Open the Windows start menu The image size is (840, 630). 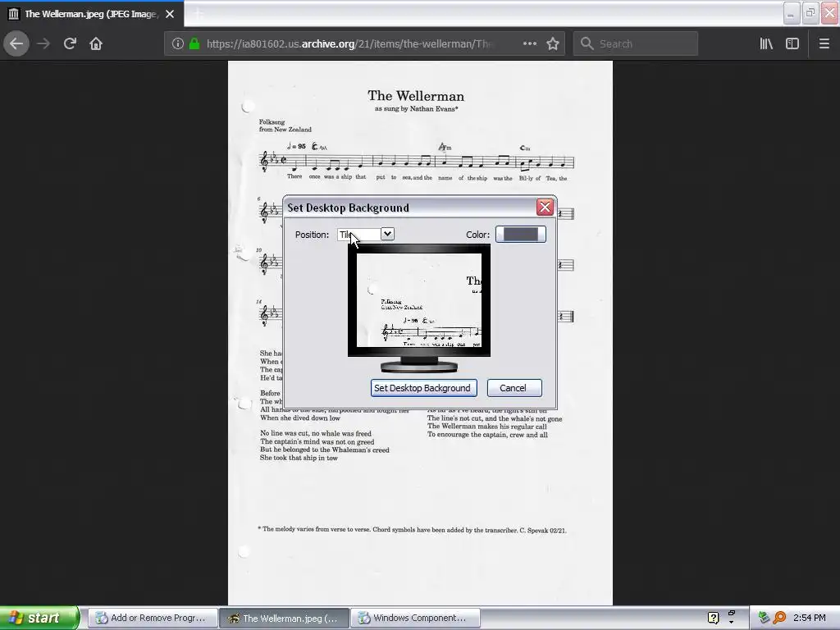tap(39, 618)
